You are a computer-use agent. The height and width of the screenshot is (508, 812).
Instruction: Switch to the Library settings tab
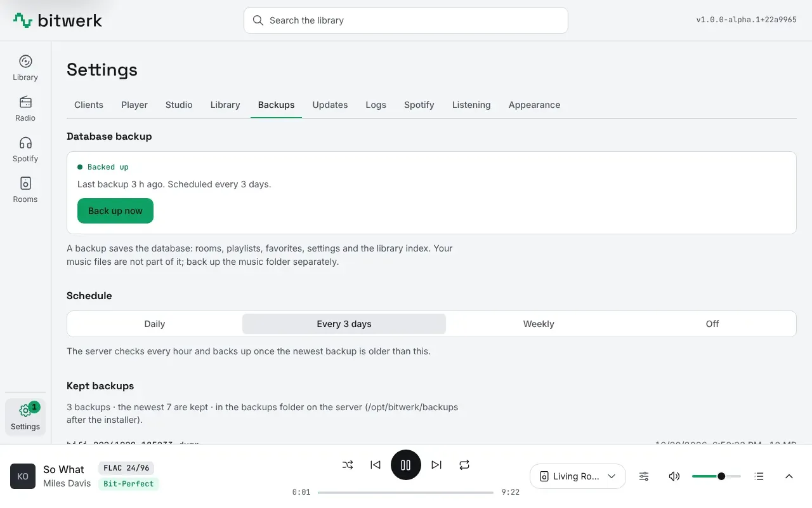[225, 105]
